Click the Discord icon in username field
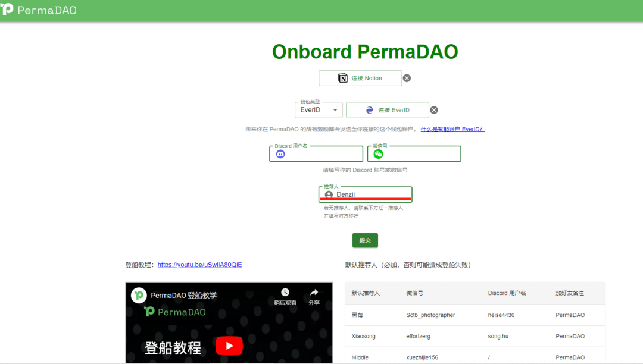 280,154
